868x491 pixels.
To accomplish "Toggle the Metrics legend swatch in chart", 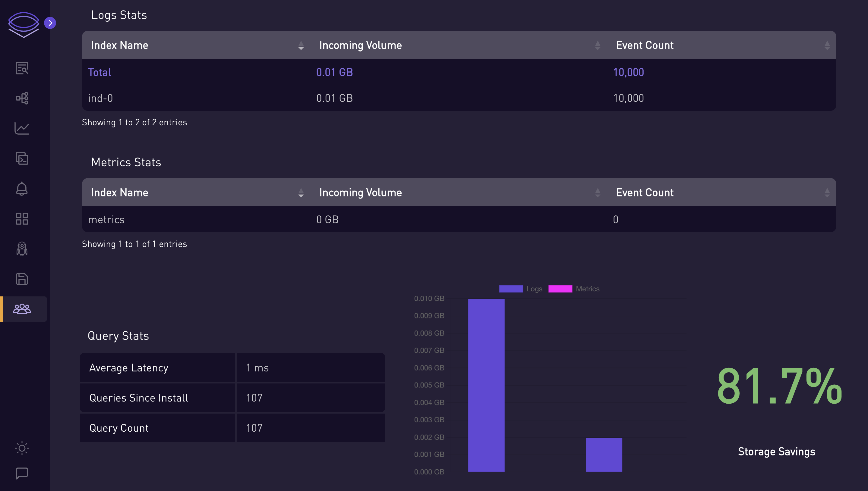I will click(x=560, y=289).
